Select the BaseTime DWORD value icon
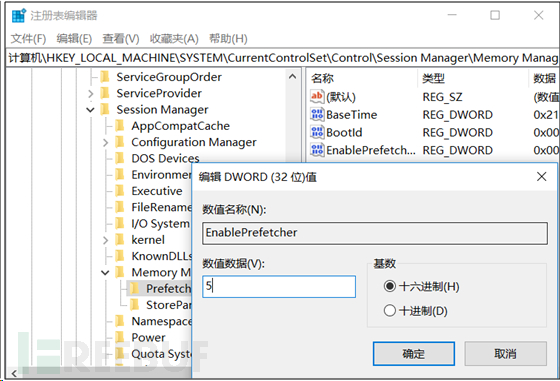Screen dimensions: 560x381 [317, 115]
